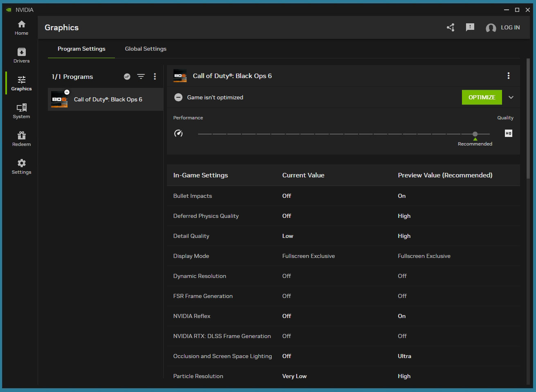
Task: Open the Drivers section in sidebar
Action: point(21,56)
